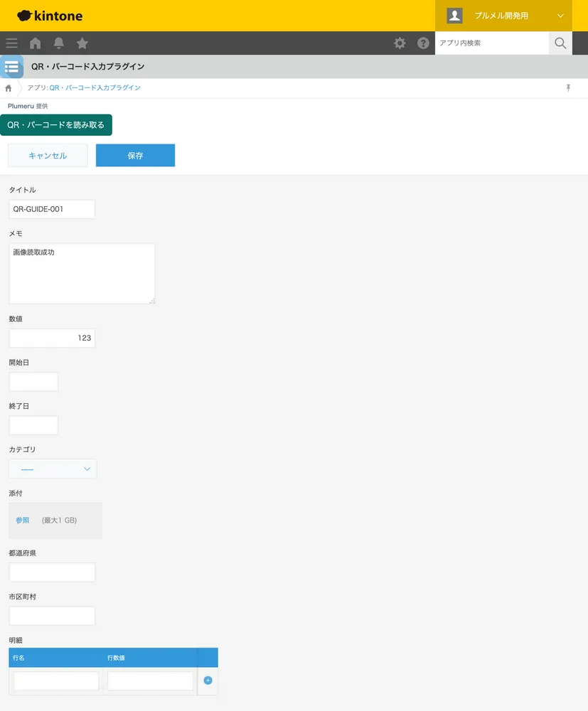Click the app list icon beside title
The height and width of the screenshot is (711, 588).
coord(12,67)
